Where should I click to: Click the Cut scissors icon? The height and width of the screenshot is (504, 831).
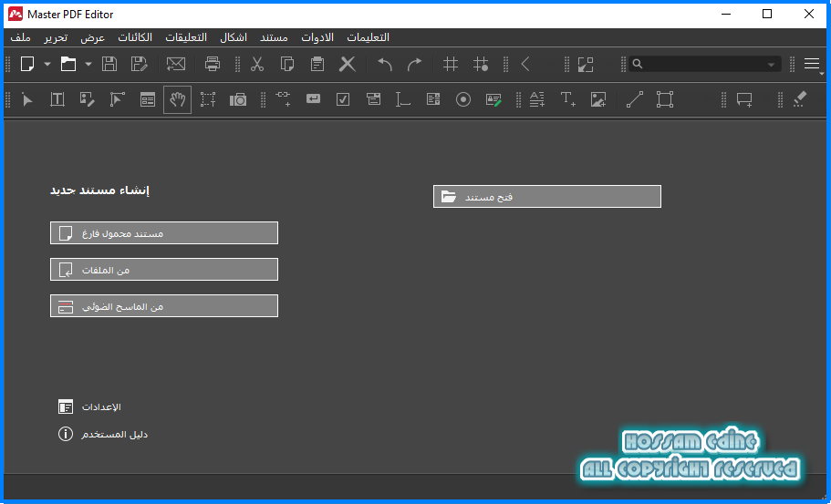click(257, 64)
